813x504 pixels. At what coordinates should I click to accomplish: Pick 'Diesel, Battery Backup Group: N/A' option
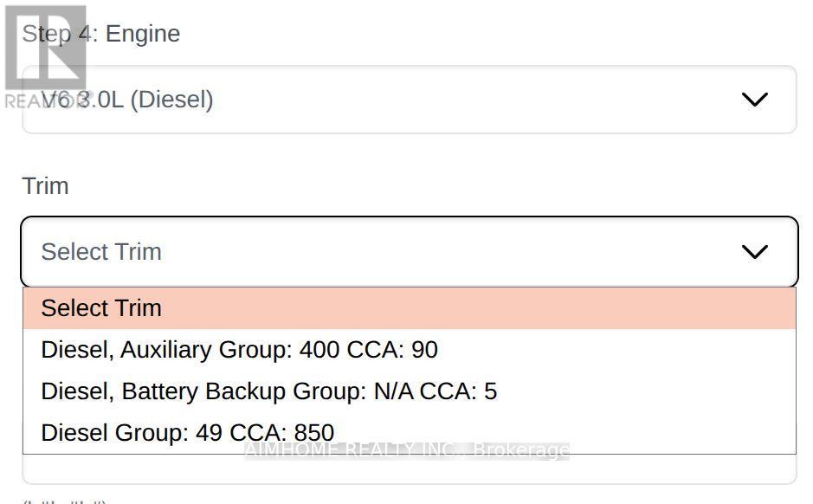[268, 391]
